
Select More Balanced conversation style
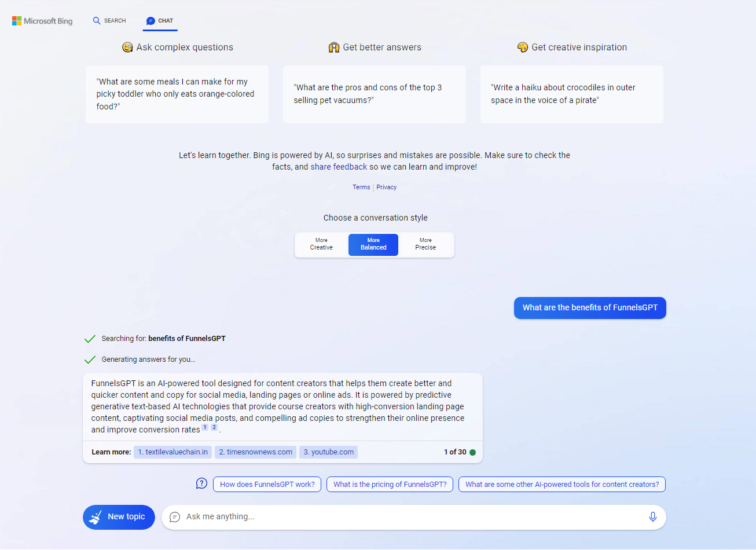coord(373,244)
